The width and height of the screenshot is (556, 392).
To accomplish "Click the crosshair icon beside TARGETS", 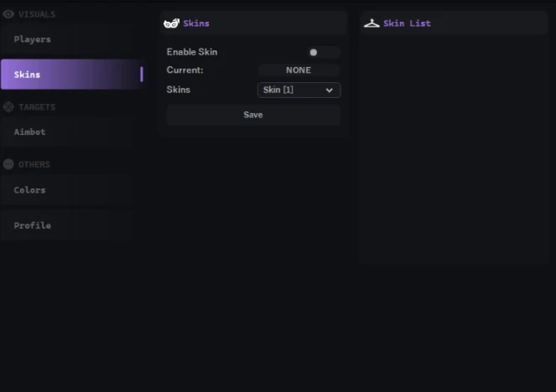I will (8, 107).
